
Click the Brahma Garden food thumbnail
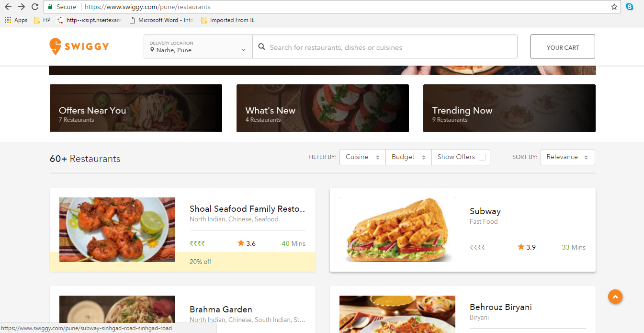tap(117, 314)
